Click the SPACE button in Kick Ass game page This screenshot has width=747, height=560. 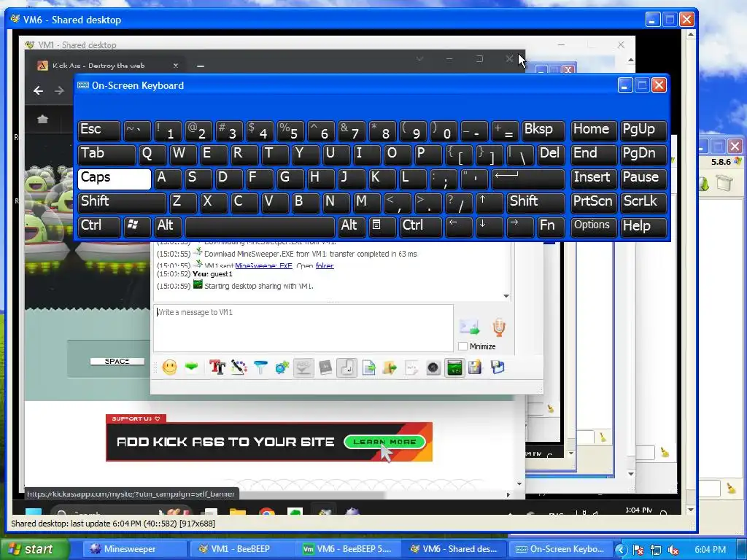point(117,362)
